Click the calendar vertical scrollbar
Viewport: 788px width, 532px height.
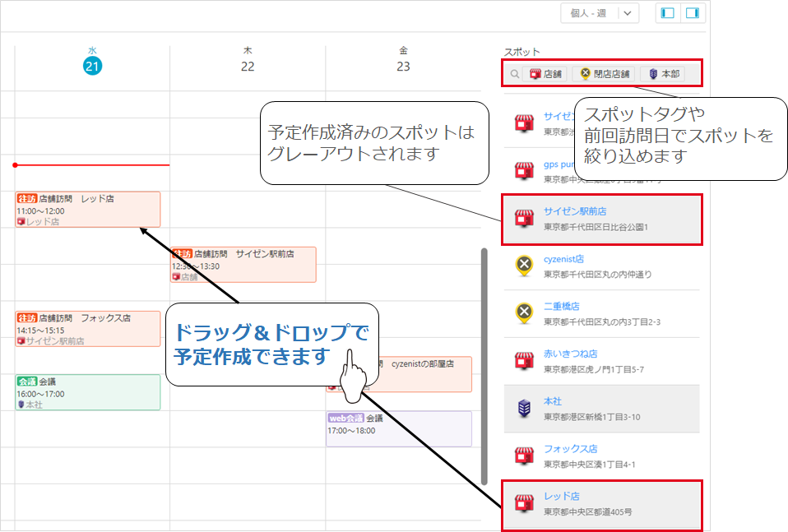coord(484,366)
